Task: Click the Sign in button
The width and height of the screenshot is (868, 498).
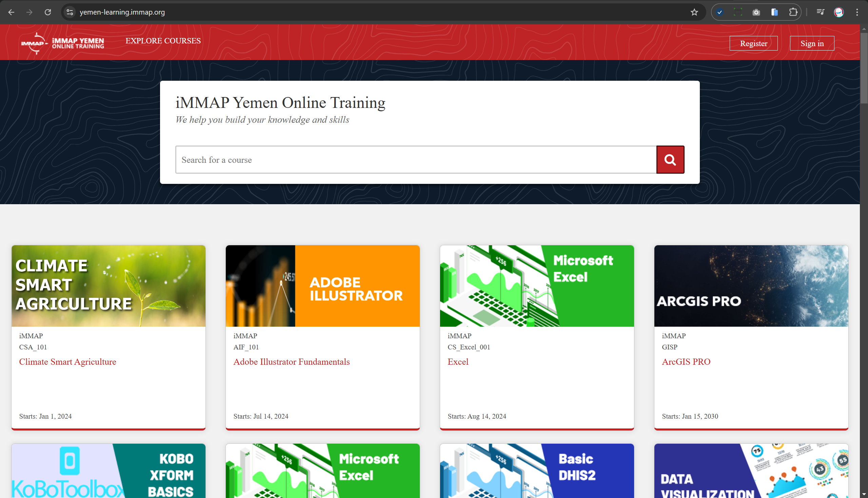Action: 812,43
